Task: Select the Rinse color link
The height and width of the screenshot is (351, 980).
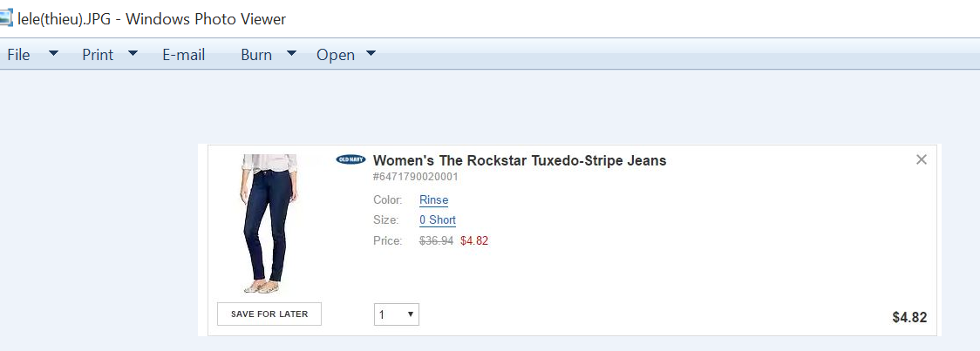Action: coord(433,200)
